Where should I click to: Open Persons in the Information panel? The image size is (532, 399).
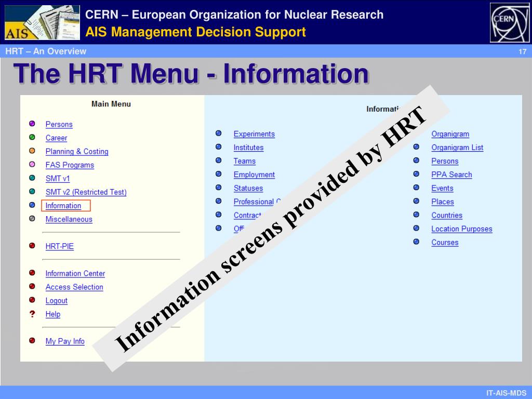(445, 162)
